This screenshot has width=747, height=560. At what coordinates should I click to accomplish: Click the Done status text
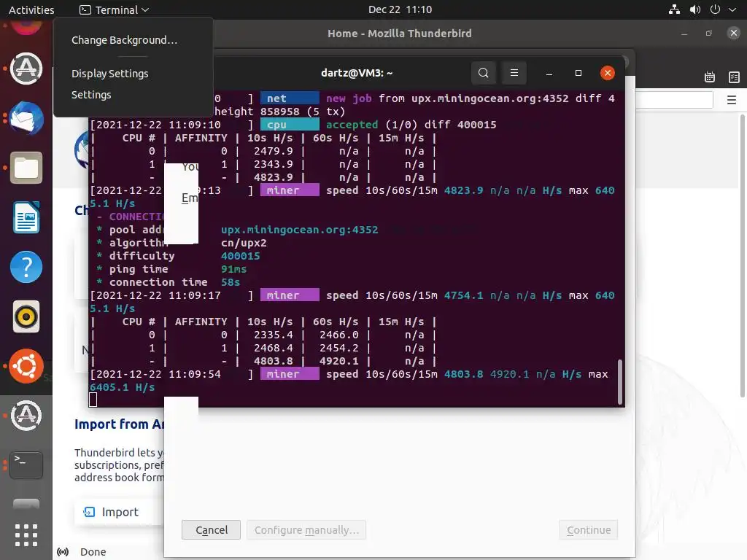pos(93,552)
